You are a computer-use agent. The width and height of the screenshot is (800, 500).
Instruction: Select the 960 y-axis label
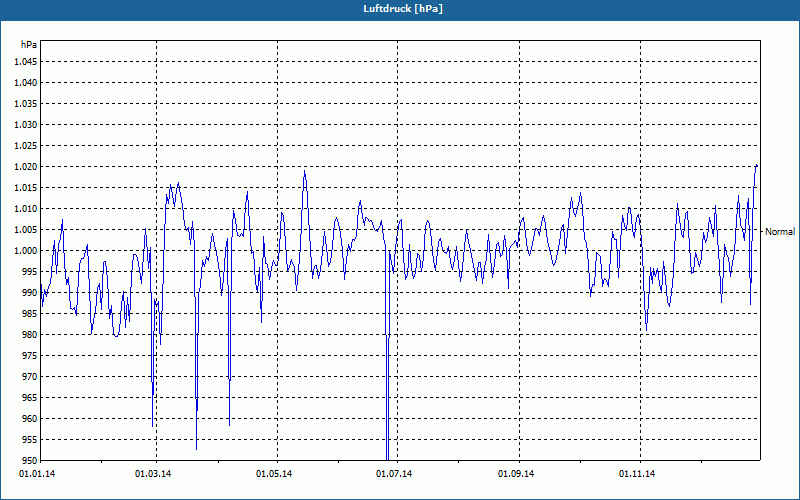click(30, 419)
